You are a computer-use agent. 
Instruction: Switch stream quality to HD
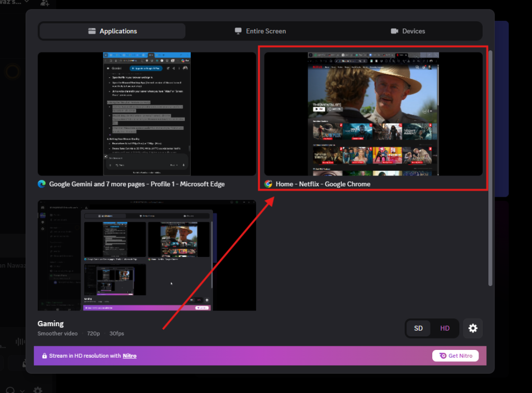tap(445, 328)
